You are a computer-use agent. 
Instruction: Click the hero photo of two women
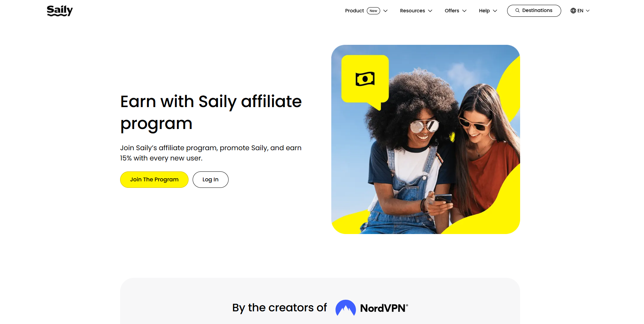[426, 139]
